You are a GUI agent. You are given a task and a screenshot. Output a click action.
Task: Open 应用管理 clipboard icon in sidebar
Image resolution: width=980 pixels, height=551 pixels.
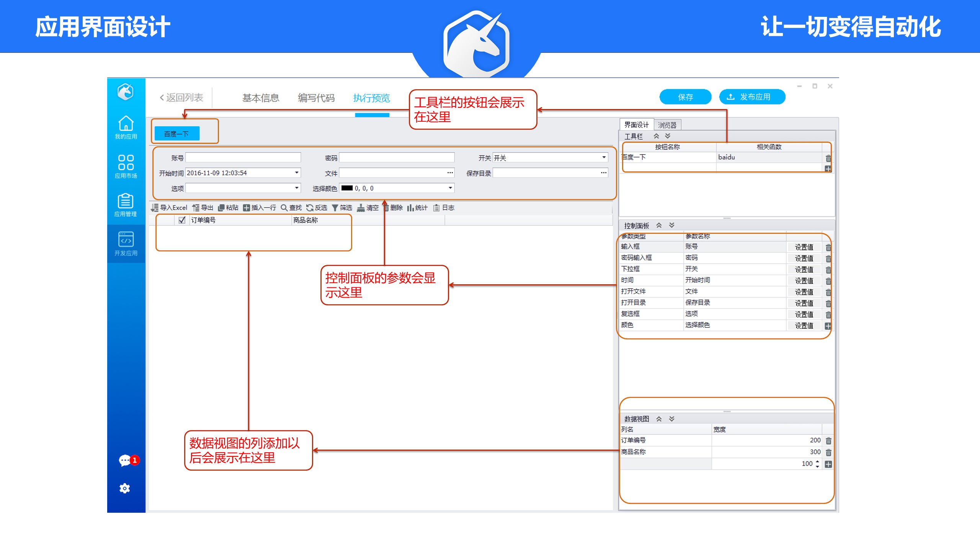126,201
